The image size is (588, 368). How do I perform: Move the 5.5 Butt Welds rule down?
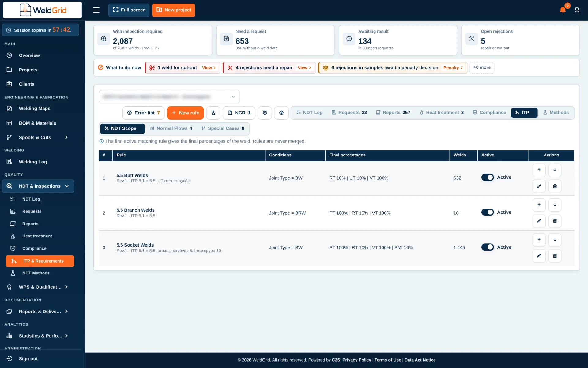[555, 170]
